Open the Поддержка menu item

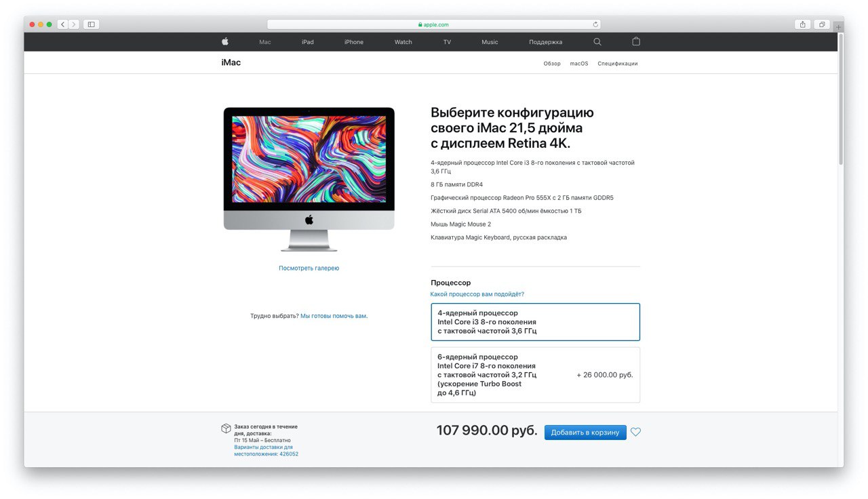tap(546, 42)
